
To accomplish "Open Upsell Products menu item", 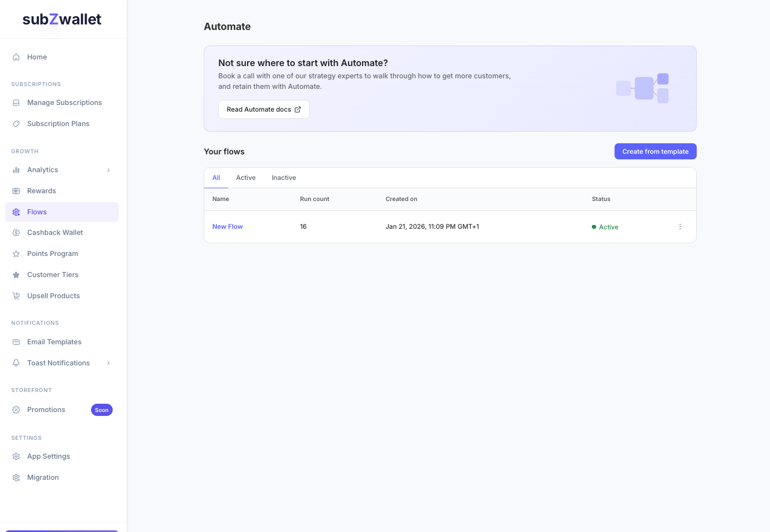I will (62, 296).
